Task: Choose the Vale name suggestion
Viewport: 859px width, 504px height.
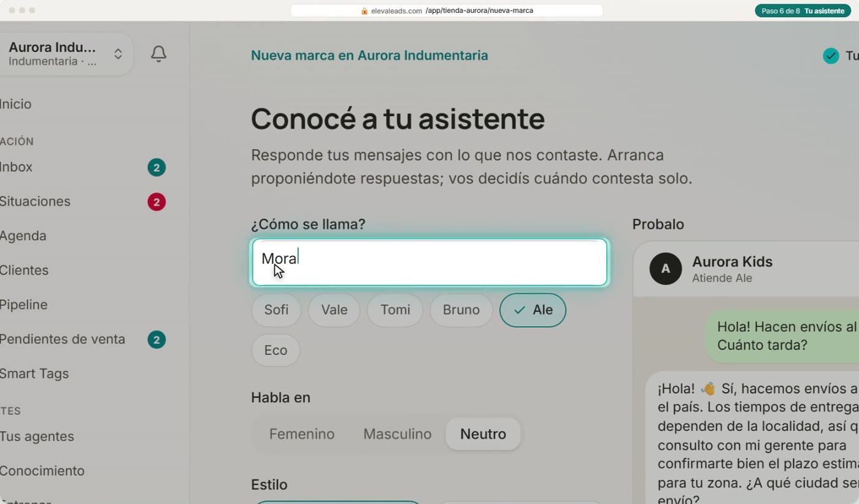Action: [334, 310]
